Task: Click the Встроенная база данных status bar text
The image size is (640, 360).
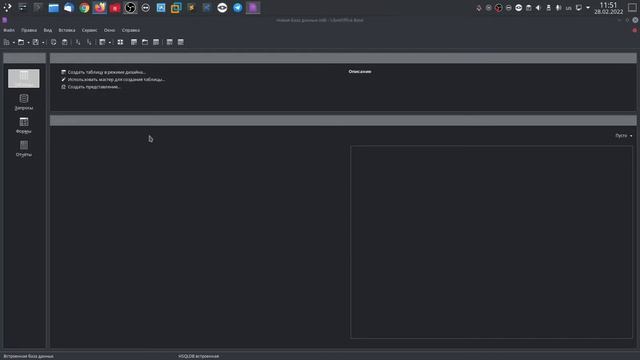Action: (x=29, y=356)
